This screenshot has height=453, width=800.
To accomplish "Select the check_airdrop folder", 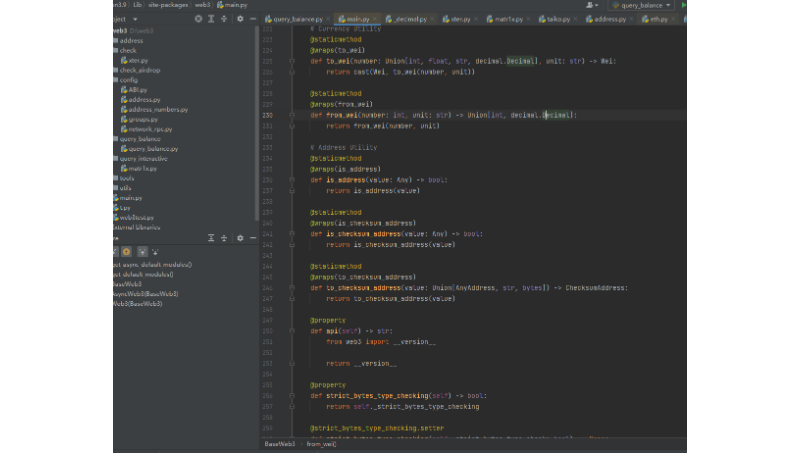I will tap(140, 70).
